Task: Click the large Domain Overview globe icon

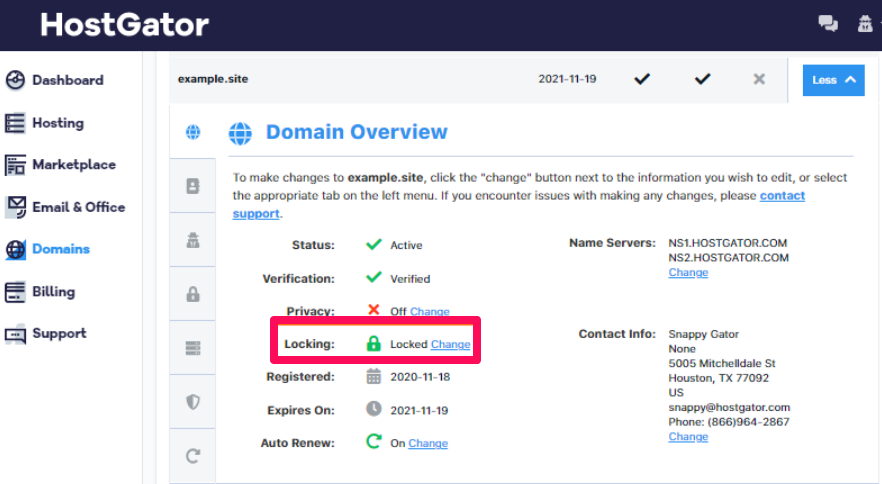Action: pos(240,133)
